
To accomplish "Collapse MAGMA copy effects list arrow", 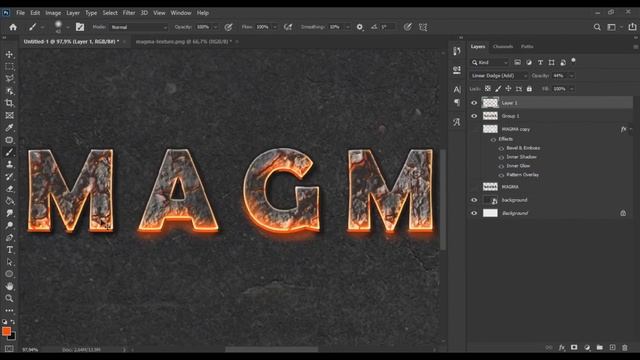I will tap(631, 129).
